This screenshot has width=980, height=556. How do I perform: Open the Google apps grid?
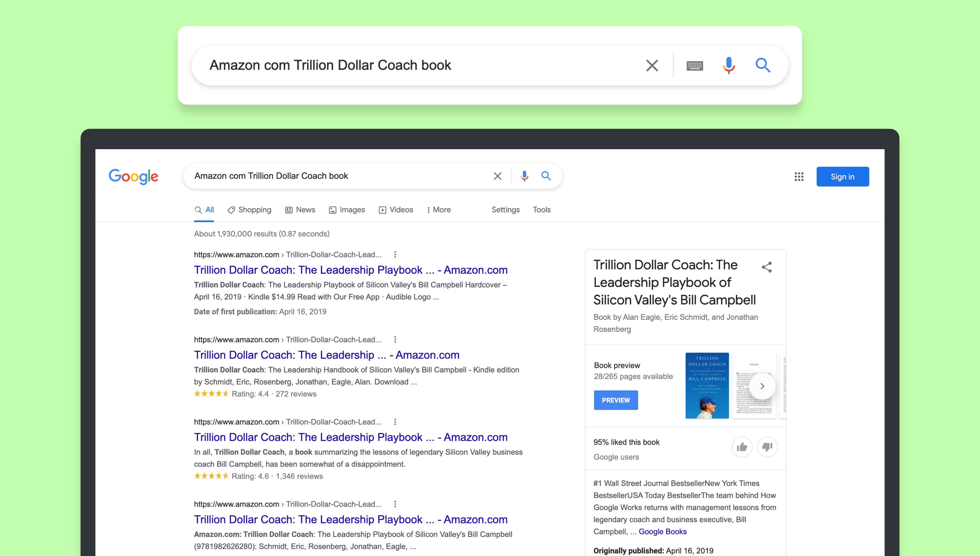pos(799,177)
